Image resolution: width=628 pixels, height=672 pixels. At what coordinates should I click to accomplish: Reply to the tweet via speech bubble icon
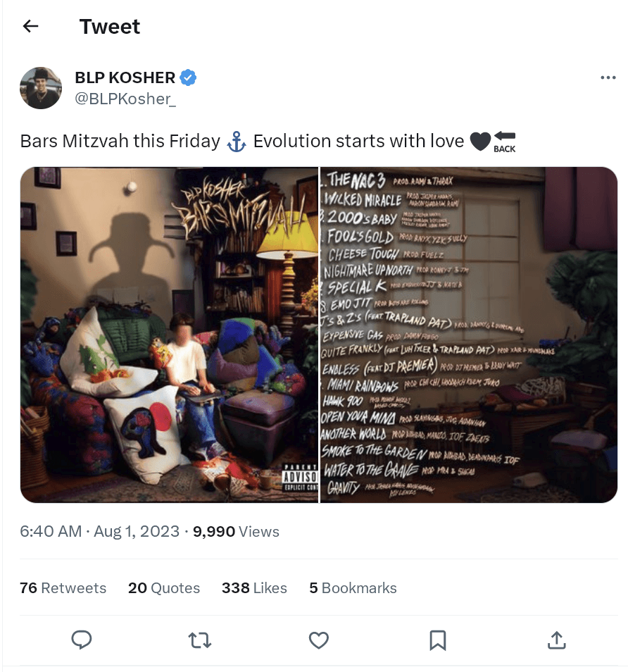coord(82,640)
